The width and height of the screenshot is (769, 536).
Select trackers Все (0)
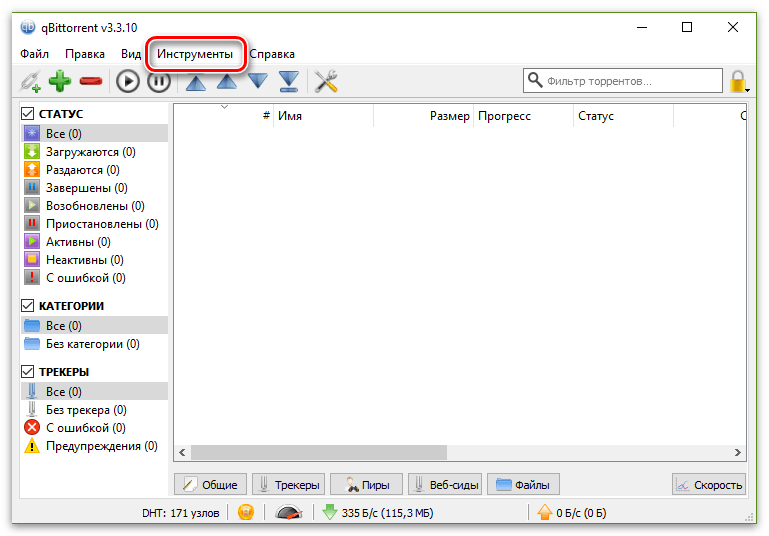tap(95, 391)
